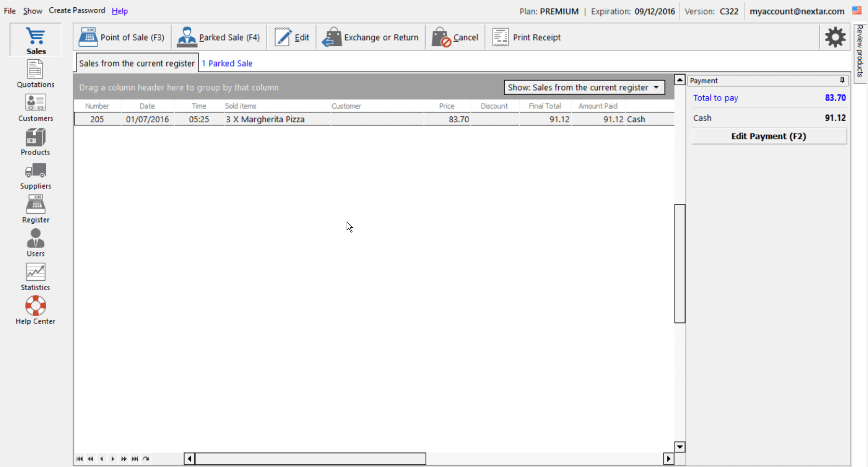This screenshot has height=467, width=868.
Task: Click the myaccount@nextar.com account label
Action: pos(797,11)
